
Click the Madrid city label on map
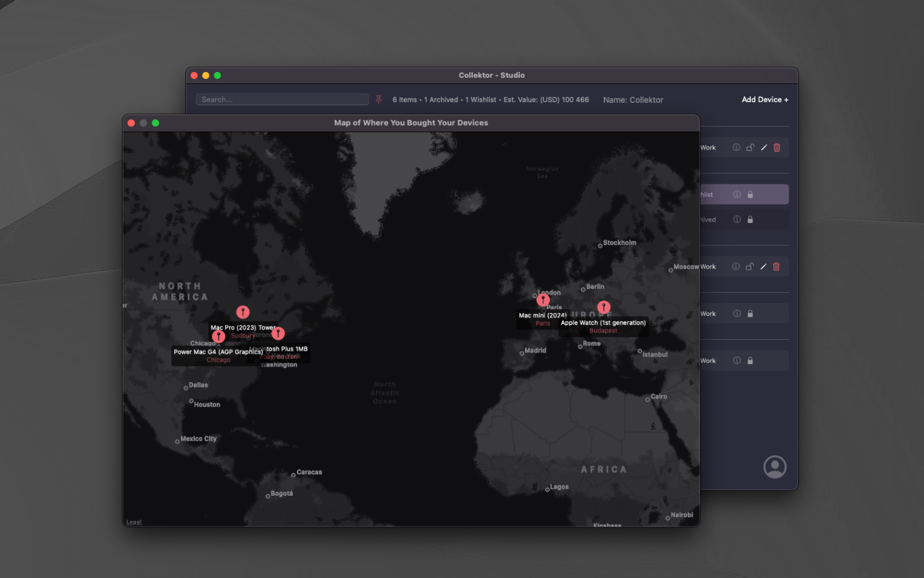(535, 351)
